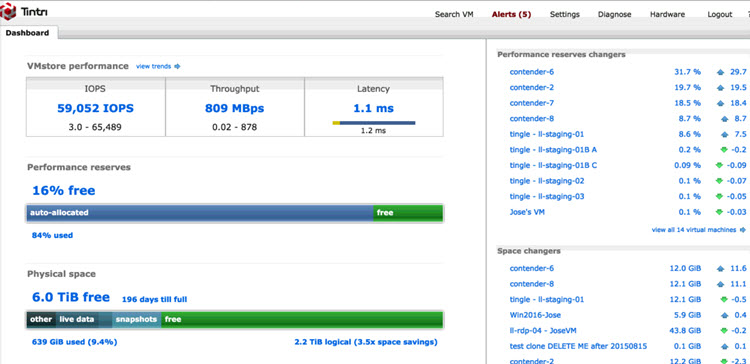The image size is (750, 364).
Task: Open tingle - ll-staging-03 VM link
Action: [547, 197]
